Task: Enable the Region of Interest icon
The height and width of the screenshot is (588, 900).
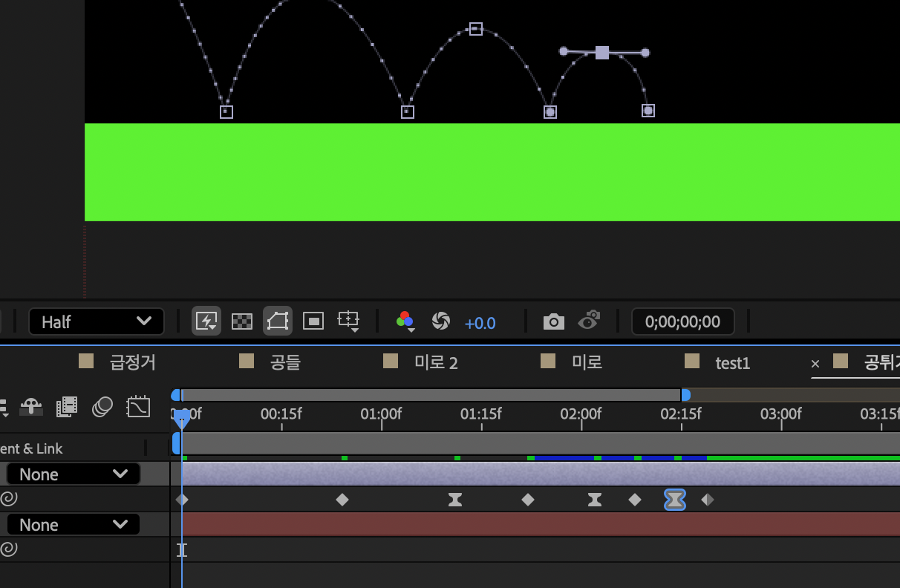Action: pos(313,321)
